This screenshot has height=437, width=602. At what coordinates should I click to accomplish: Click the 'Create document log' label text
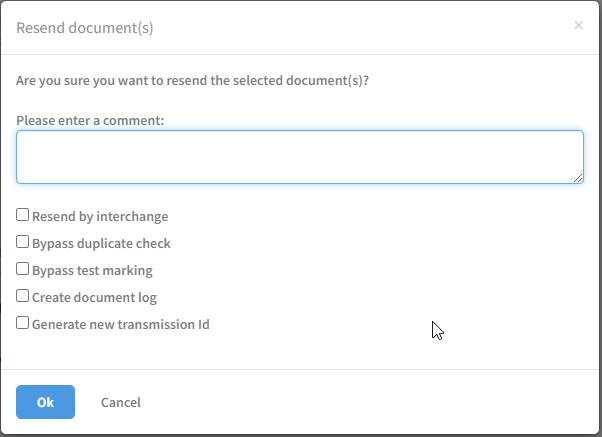coord(94,297)
